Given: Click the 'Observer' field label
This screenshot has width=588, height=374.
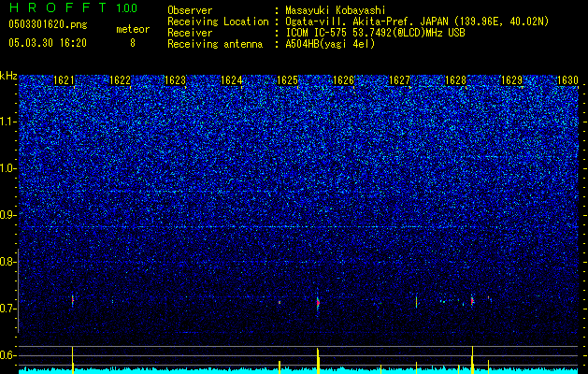Looking at the screenshot, I should (190, 10).
